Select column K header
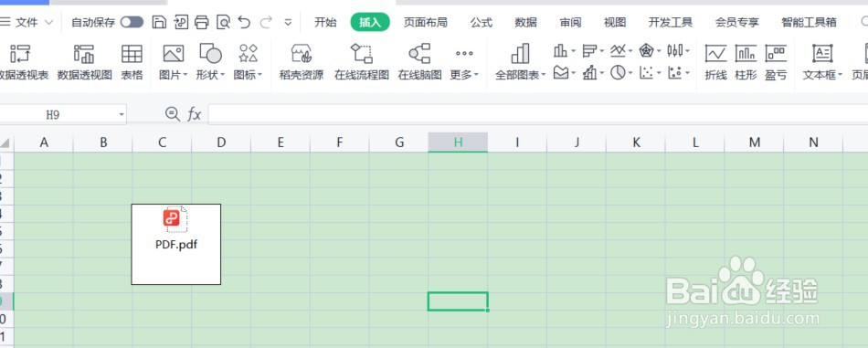The image size is (868, 348). [636, 142]
